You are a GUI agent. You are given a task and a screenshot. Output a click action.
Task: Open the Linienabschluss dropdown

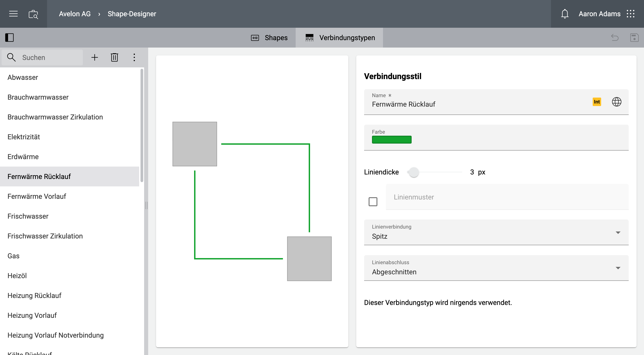(496, 268)
